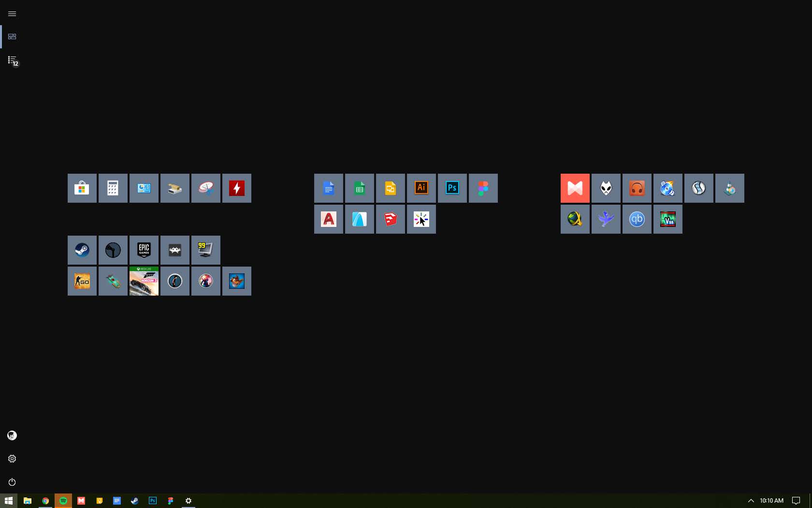
Task: Launch the Calculator tile
Action: [113, 188]
